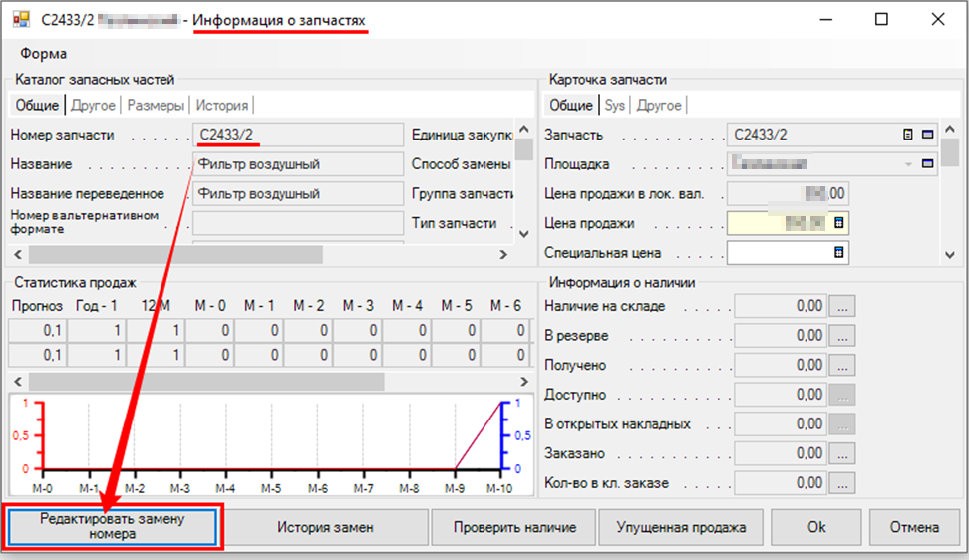This screenshot has height=560, width=969.
Task: Click the ellipsis button next to Наличие на складе
Action: 842,307
